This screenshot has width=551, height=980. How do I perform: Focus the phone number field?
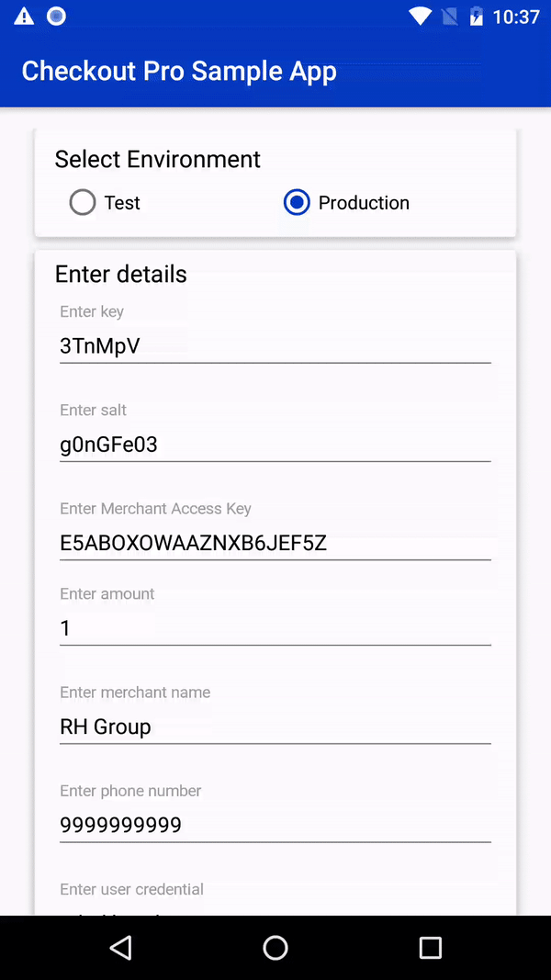click(275, 825)
